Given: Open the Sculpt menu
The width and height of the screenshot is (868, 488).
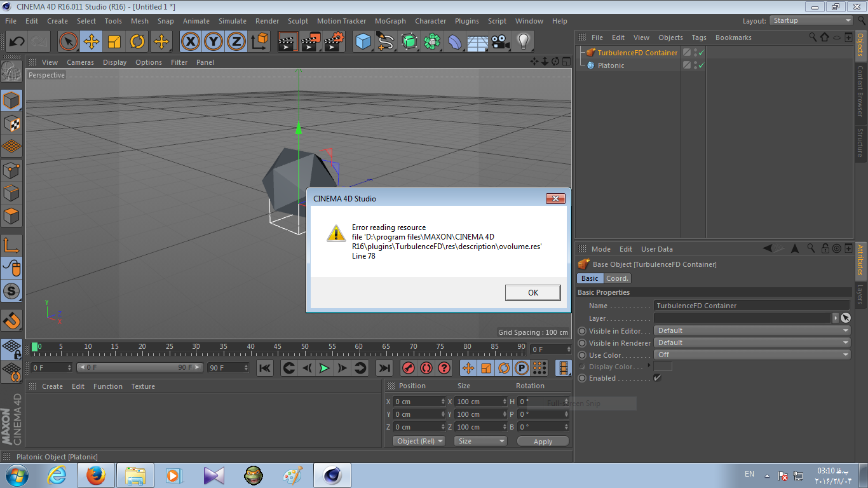Looking at the screenshot, I should pos(298,21).
